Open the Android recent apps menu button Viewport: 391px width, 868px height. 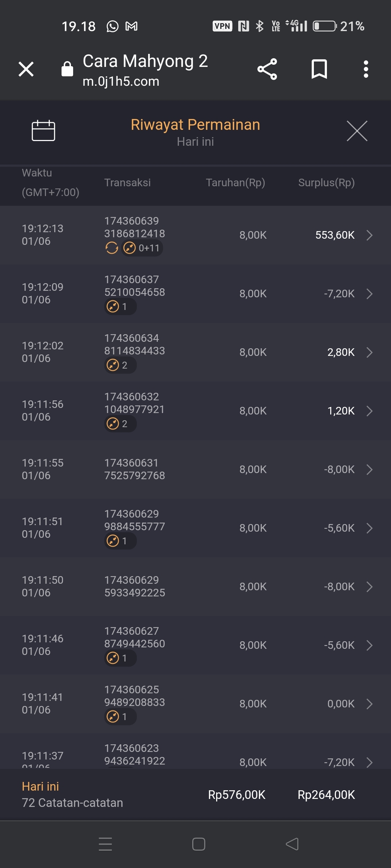[105, 844]
